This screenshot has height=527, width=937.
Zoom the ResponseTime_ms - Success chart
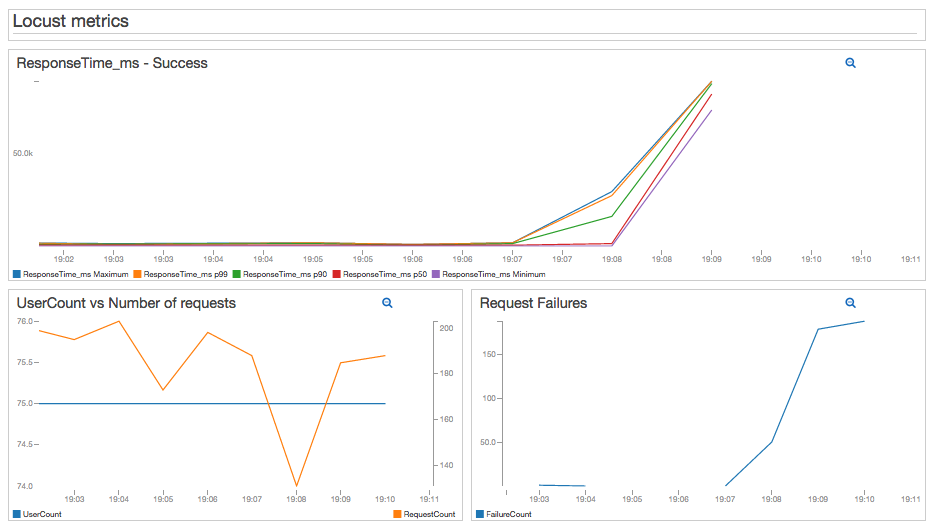[x=850, y=63]
